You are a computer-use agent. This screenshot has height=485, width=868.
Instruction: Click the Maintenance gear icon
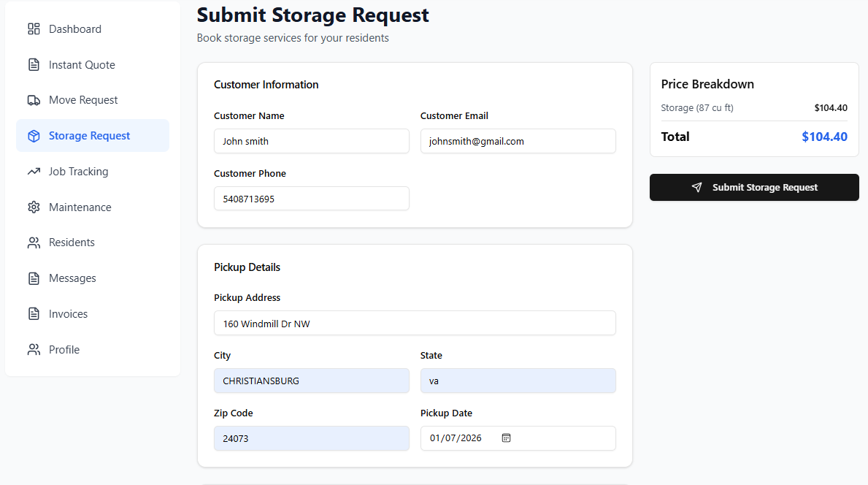34,207
